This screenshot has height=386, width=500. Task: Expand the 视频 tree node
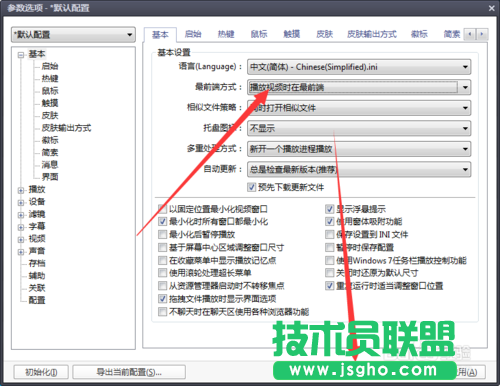point(21,240)
